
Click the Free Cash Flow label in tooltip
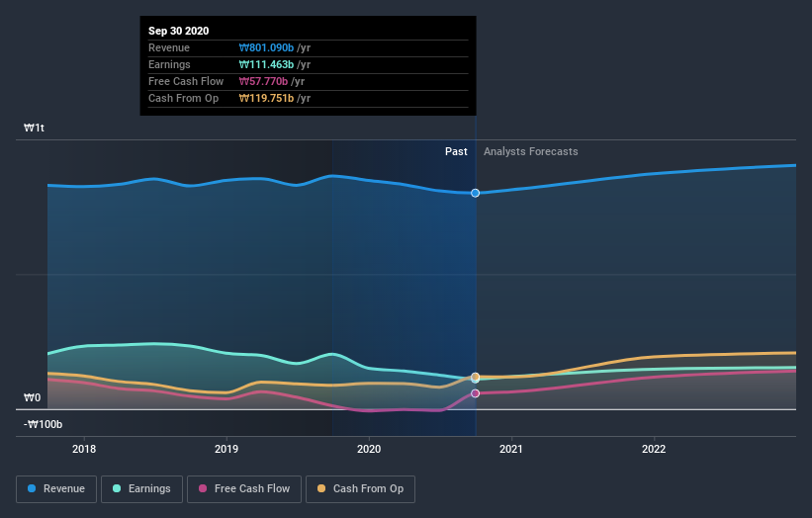(186, 81)
